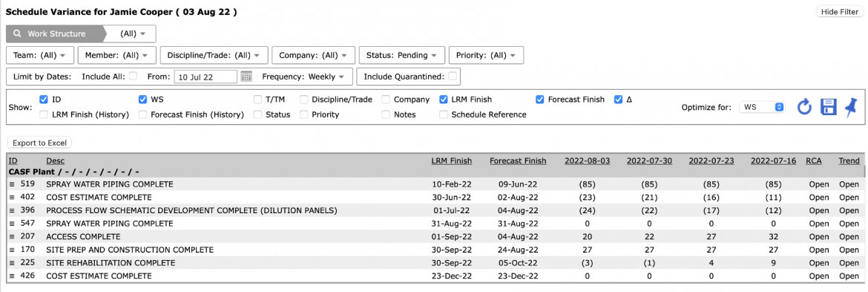Viewport: 868px width, 292px height.
Task: Click the From date input field
Action: [206, 77]
